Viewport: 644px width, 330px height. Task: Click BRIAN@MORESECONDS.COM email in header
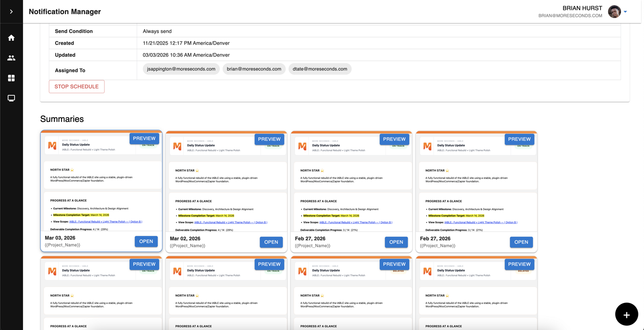point(570,16)
